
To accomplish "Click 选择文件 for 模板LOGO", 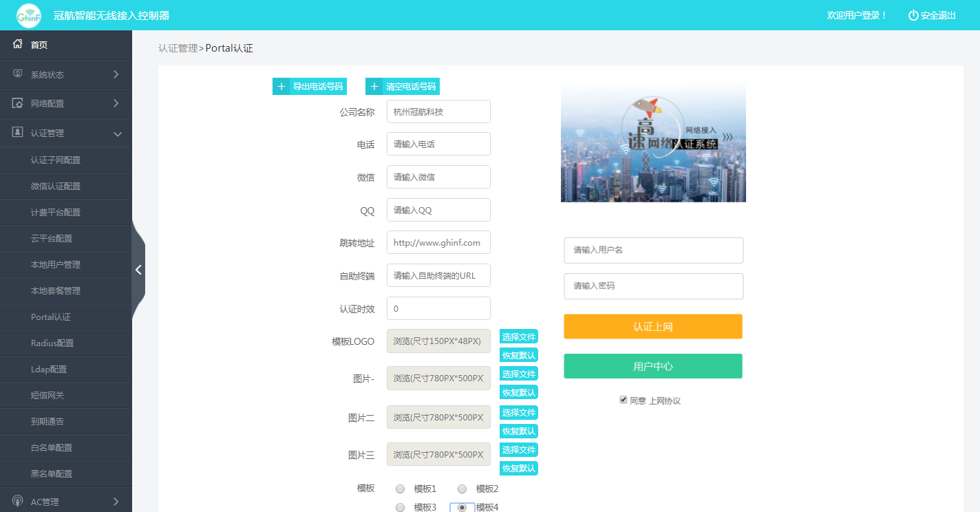I will coord(518,337).
